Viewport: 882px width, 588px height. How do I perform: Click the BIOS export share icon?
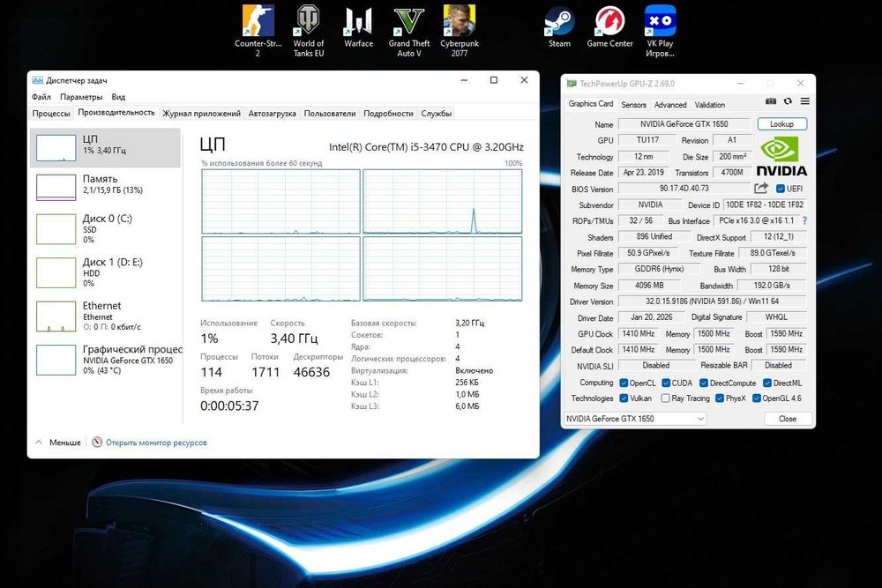point(761,189)
